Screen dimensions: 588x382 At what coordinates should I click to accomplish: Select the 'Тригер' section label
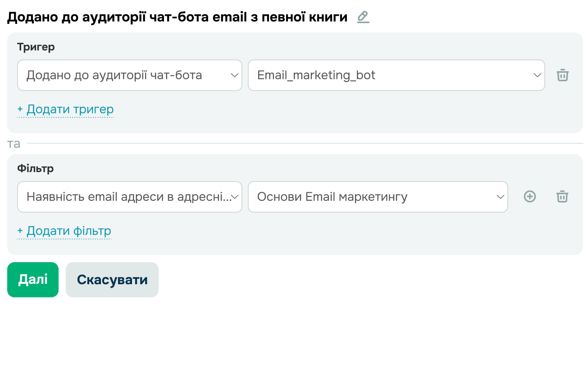click(36, 47)
